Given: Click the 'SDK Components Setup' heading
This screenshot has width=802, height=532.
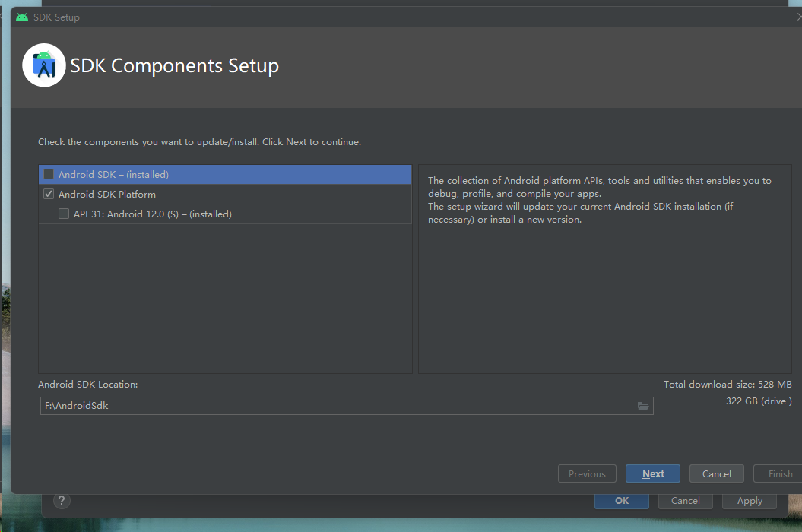Looking at the screenshot, I should (174, 65).
